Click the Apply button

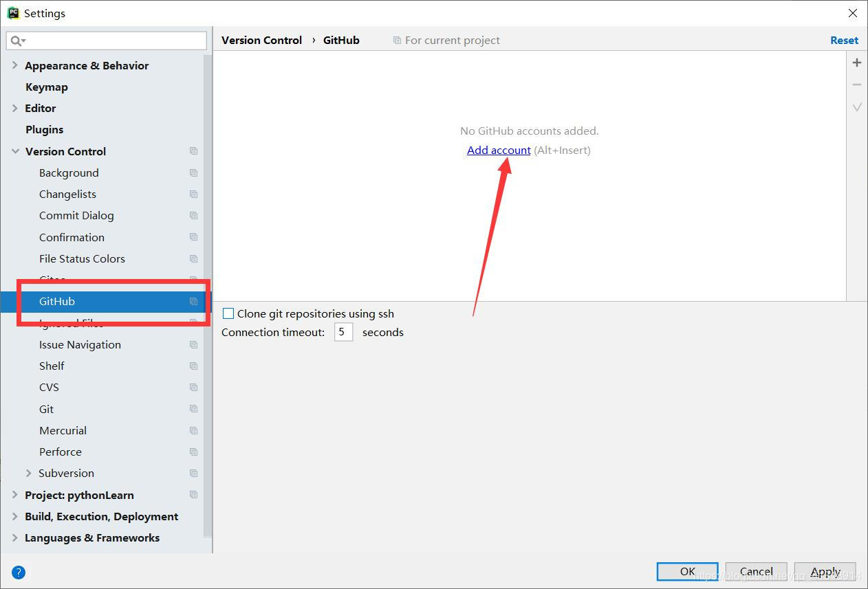pos(825,572)
